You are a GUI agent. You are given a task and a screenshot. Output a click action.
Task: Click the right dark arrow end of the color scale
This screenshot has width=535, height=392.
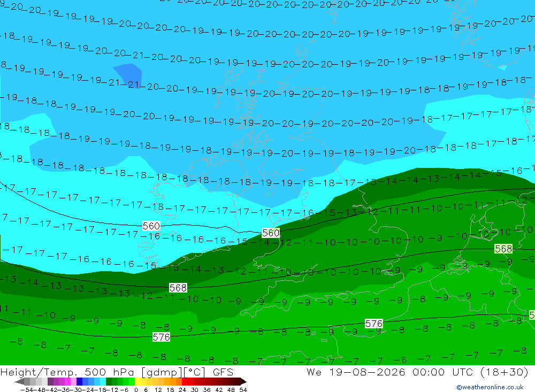pyautogui.click(x=243, y=381)
